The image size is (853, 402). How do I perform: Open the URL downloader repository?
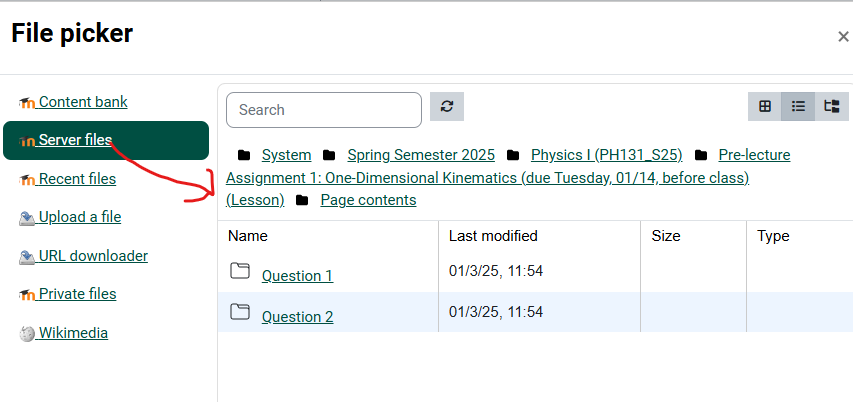coord(93,256)
